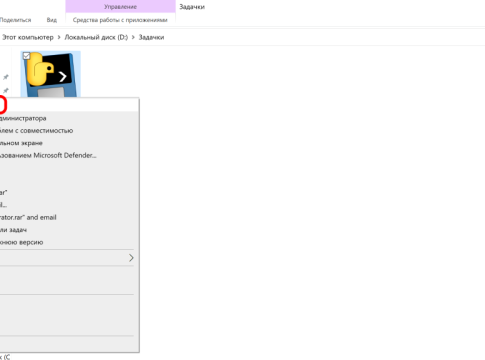Choose the troubleshoot совместимостью menu entry
Image resolution: width=485 pixels, height=360 pixels.
pos(69,131)
